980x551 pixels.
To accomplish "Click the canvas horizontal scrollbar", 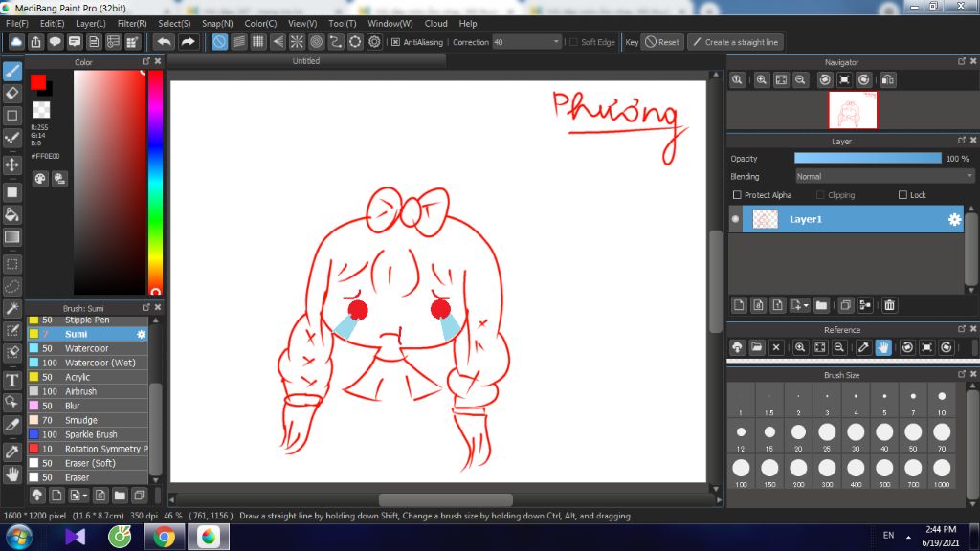I will (x=446, y=499).
